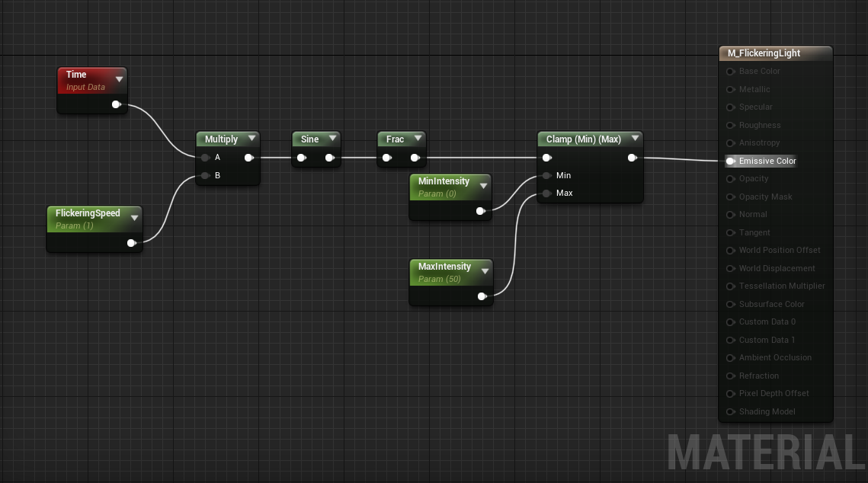Click the Tangent input pin

coord(731,232)
